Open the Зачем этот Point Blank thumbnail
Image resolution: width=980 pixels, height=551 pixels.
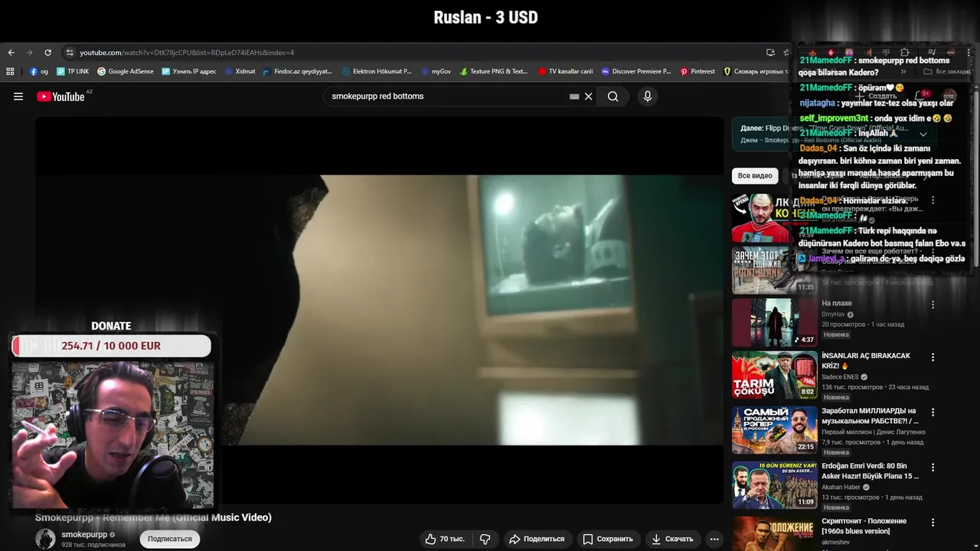(774, 270)
